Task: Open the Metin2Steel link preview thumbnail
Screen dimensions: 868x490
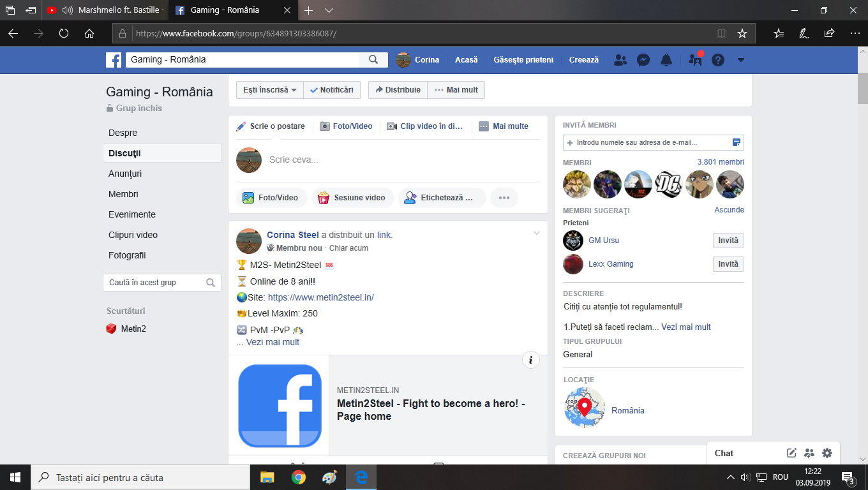Action: coord(280,405)
